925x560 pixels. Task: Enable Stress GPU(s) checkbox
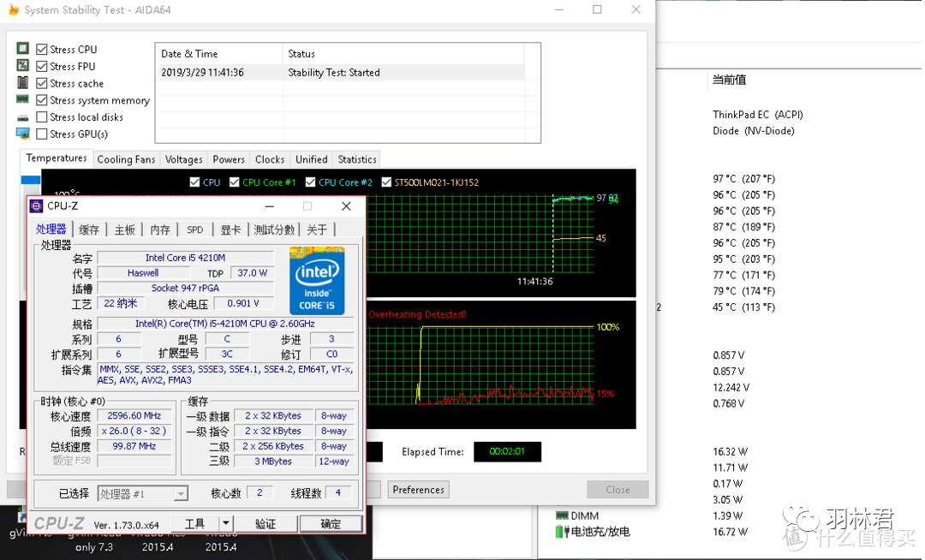[x=42, y=134]
